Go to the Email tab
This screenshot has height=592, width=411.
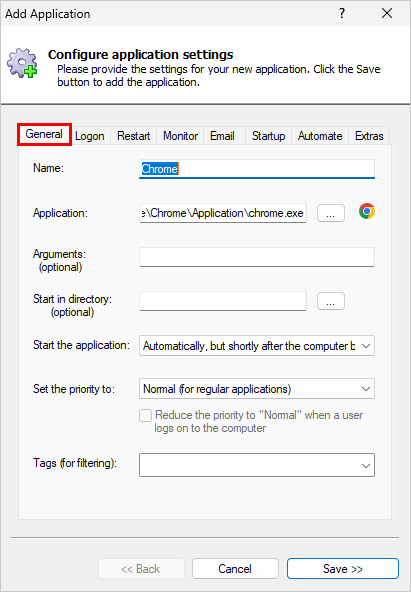coord(222,136)
